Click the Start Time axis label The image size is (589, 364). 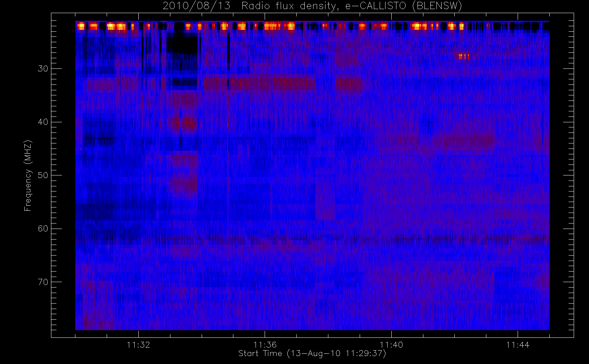pyautogui.click(x=312, y=353)
